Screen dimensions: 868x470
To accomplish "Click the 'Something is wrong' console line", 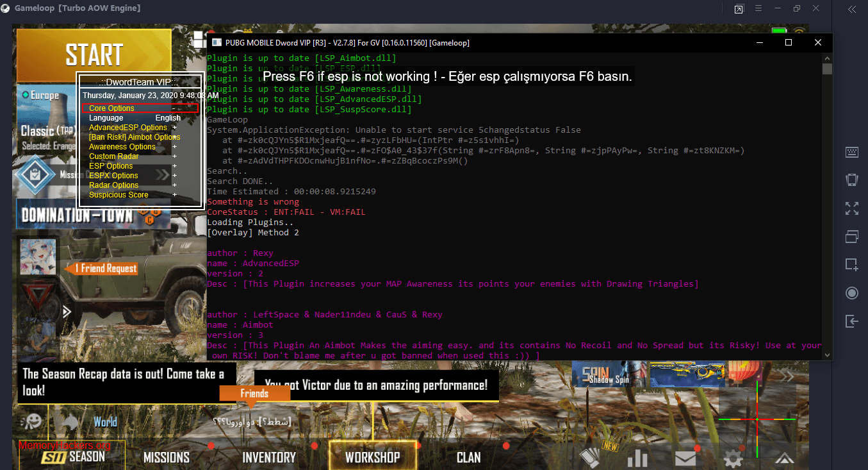I will (x=253, y=201).
